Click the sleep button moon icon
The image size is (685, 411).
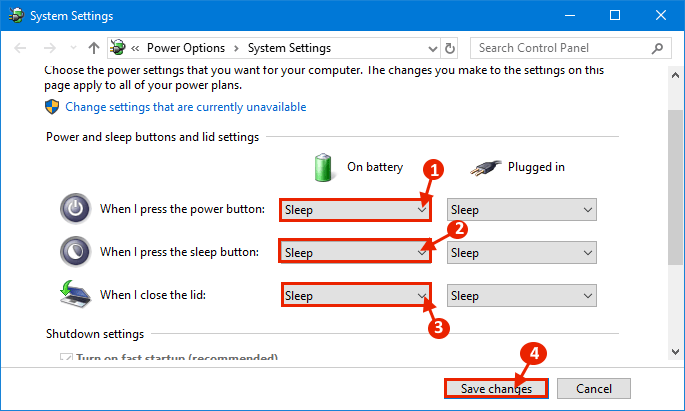point(76,252)
